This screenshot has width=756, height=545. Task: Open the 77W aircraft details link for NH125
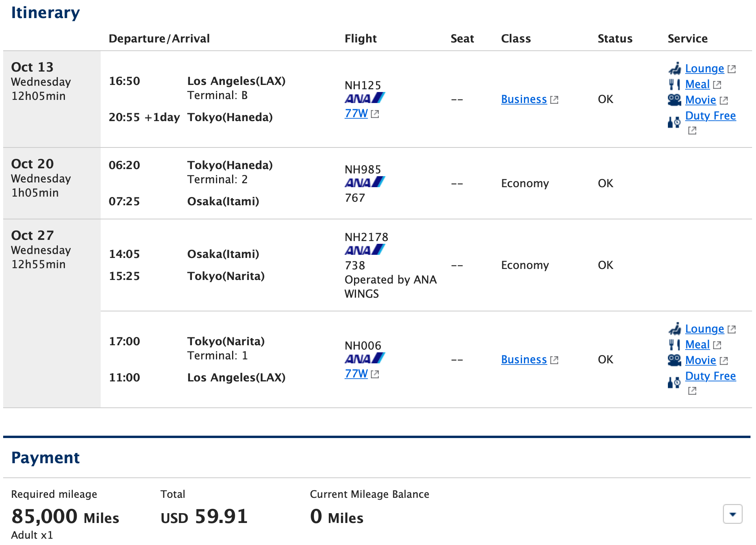pyautogui.click(x=355, y=114)
